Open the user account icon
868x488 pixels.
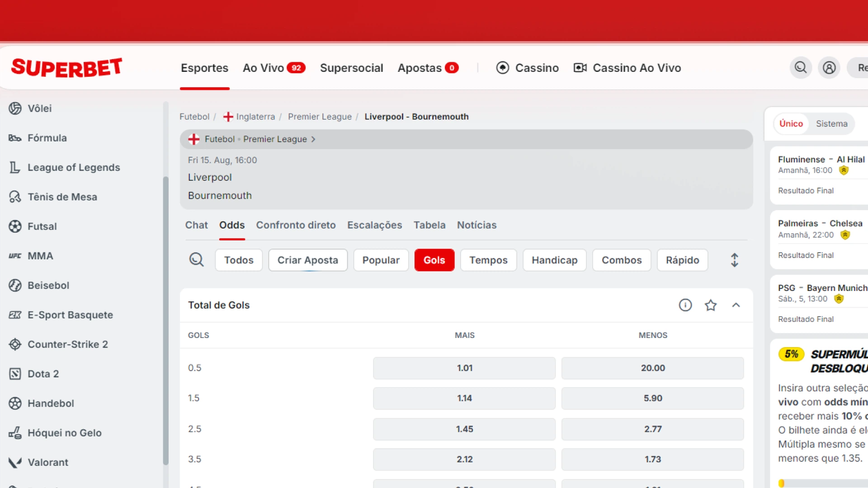coord(829,68)
